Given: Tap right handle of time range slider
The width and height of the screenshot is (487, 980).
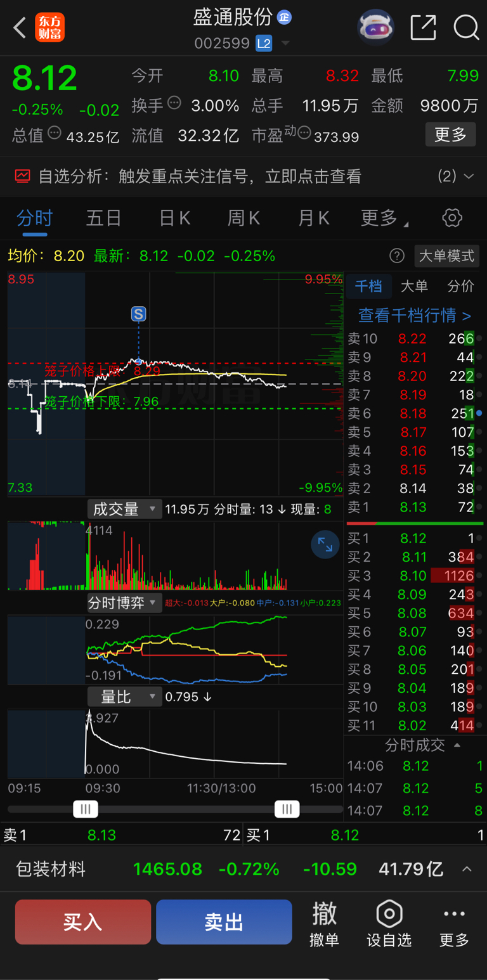Looking at the screenshot, I should (x=287, y=809).
